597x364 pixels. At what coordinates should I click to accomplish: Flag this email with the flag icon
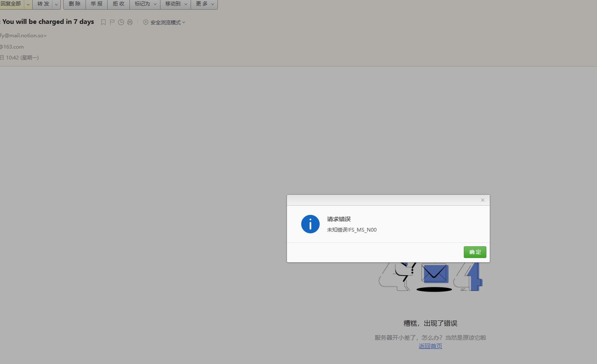[112, 22]
